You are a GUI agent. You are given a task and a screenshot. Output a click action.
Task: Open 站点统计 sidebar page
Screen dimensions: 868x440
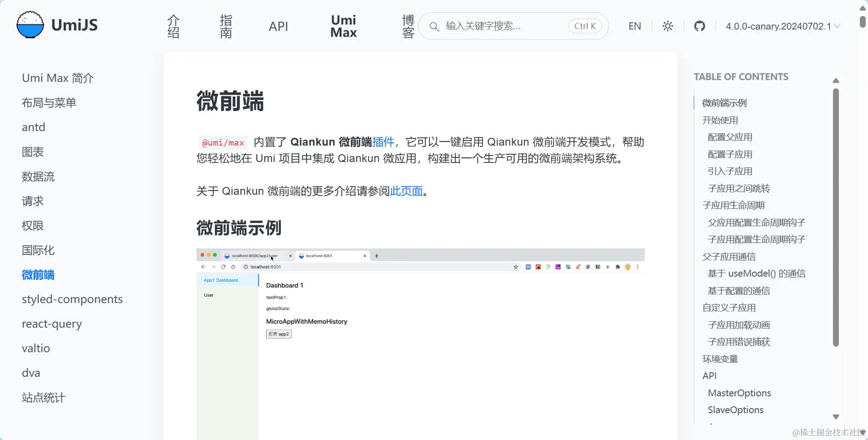(x=44, y=398)
